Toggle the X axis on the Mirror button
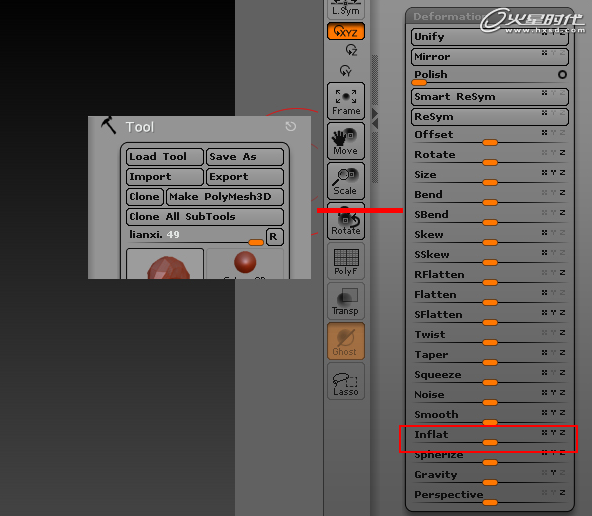592x516 pixels. pyautogui.click(x=544, y=53)
